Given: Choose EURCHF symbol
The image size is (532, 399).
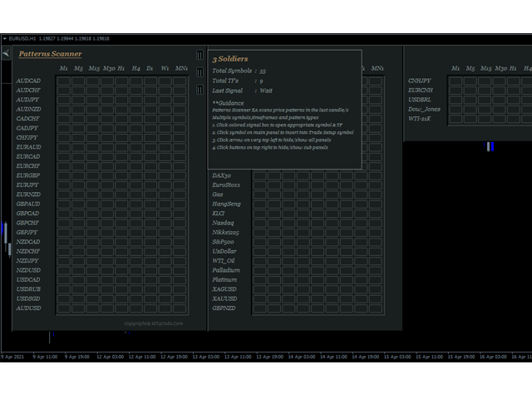Looking at the screenshot, I should click(x=28, y=166).
